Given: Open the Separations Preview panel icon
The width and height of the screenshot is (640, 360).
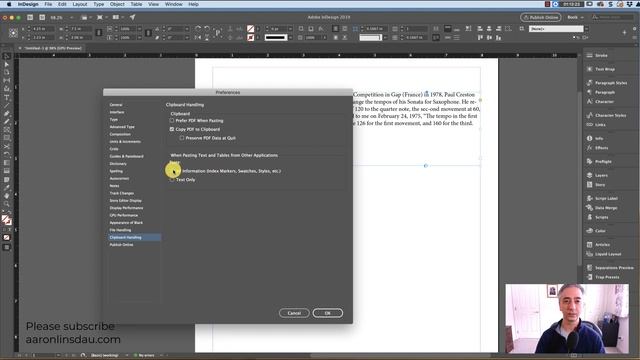Looking at the screenshot, I should tap(589, 267).
